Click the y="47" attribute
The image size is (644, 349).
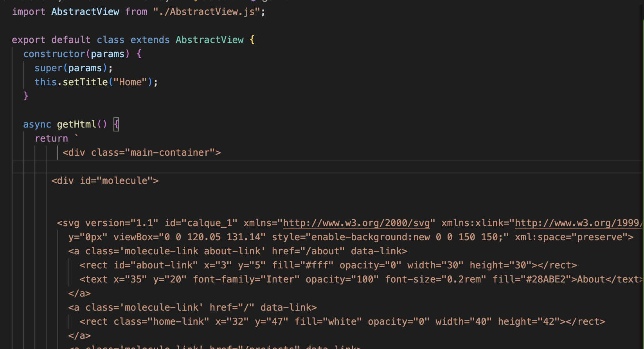tap(272, 322)
